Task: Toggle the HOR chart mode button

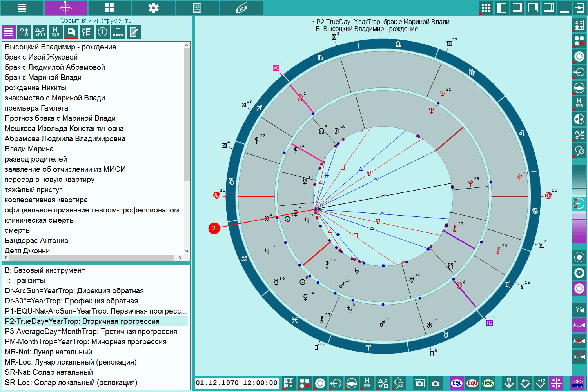Action: [x=488, y=383]
